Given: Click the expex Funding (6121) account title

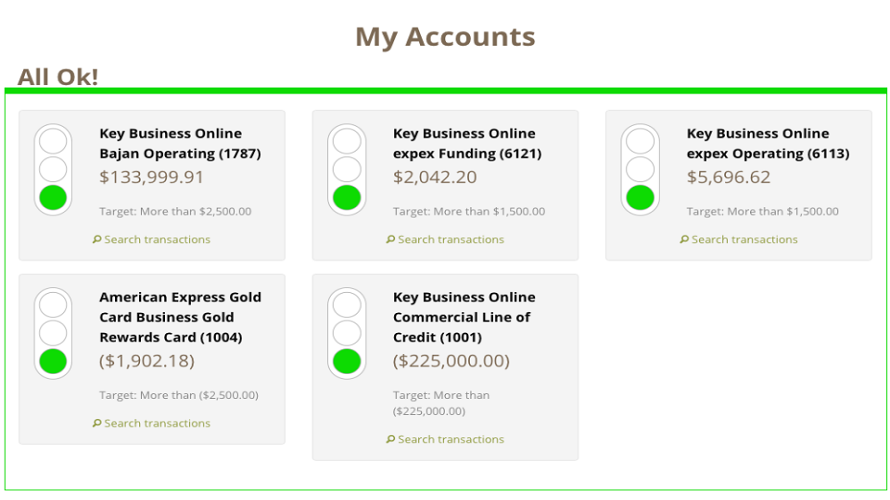Looking at the screenshot, I should click(466, 144).
